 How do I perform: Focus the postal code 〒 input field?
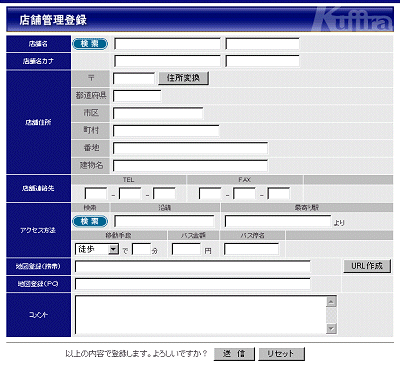tap(134, 78)
